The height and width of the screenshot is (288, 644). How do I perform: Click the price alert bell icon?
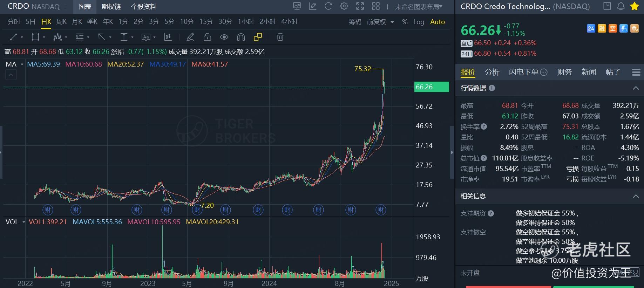pos(621,6)
